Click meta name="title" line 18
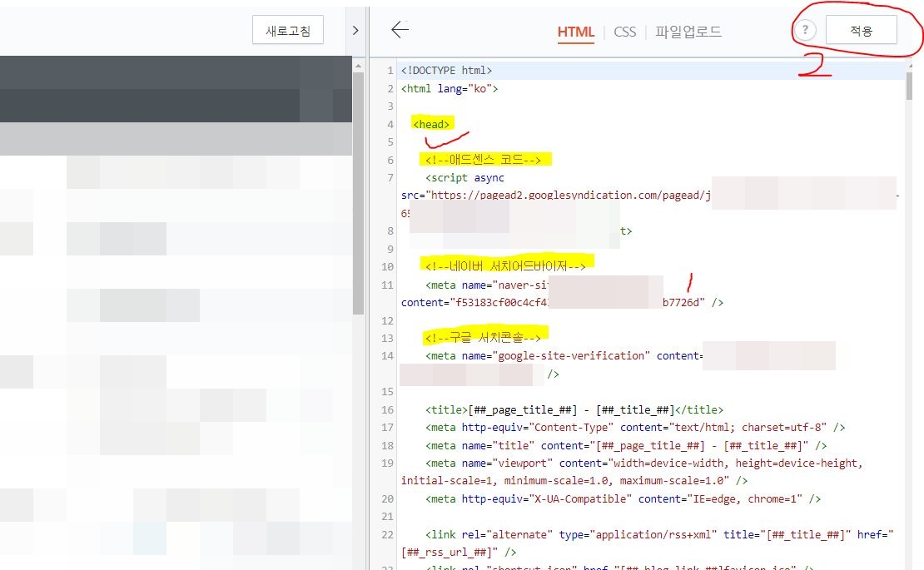The height and width of the screenshot is (570, 924). [x=626, y=446]
